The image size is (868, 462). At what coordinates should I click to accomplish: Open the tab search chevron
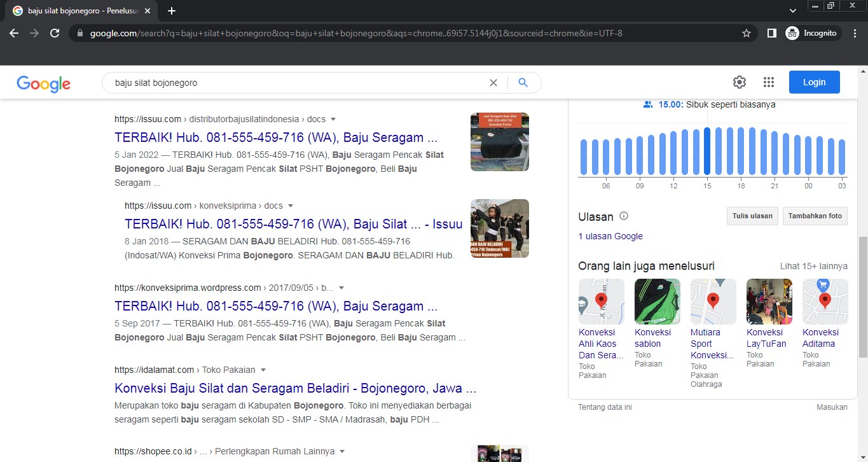pyautogui.click(x=792, y=11)
